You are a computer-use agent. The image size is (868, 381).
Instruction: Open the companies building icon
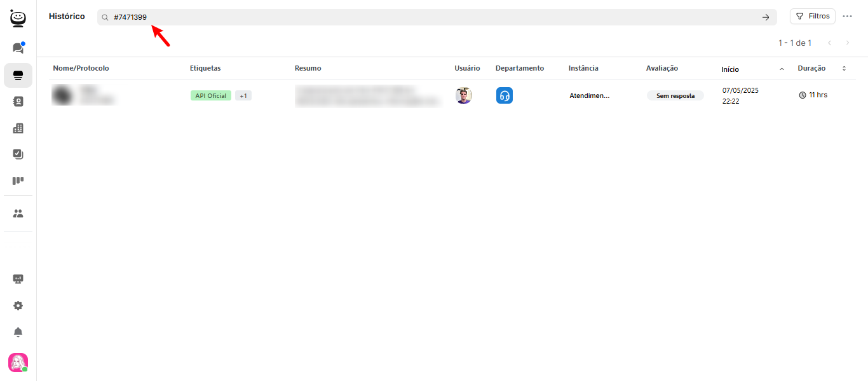tap(18, 128)
